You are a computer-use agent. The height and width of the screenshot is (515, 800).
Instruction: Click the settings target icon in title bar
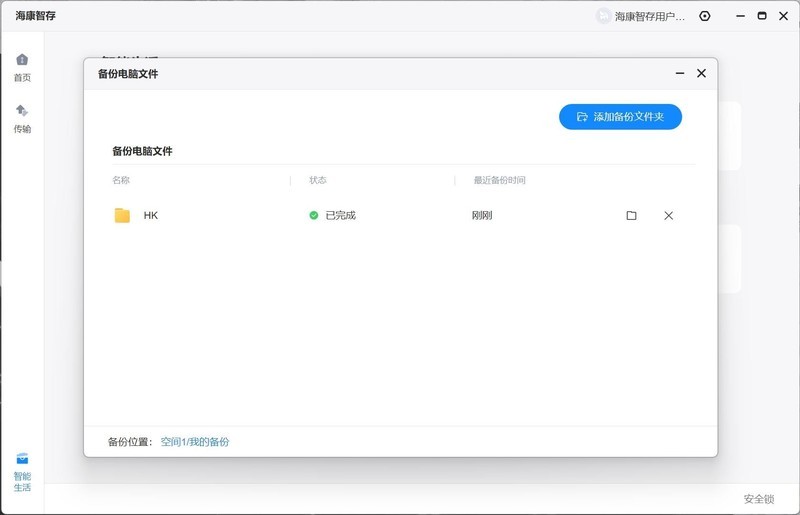705,16
